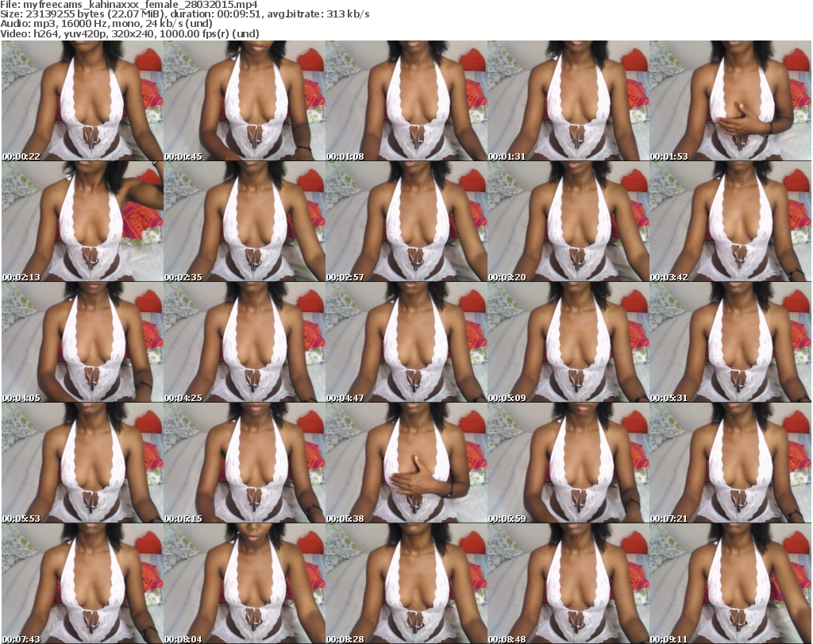Select the thumbnail stamped 00:07:43
Screen dimensions: 813x644
(83, 584)
